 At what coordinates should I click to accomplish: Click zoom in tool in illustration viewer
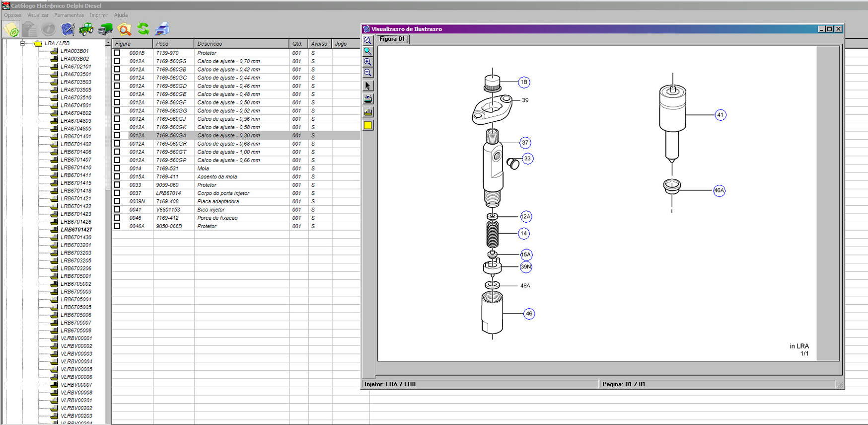(x=367, y=62)
